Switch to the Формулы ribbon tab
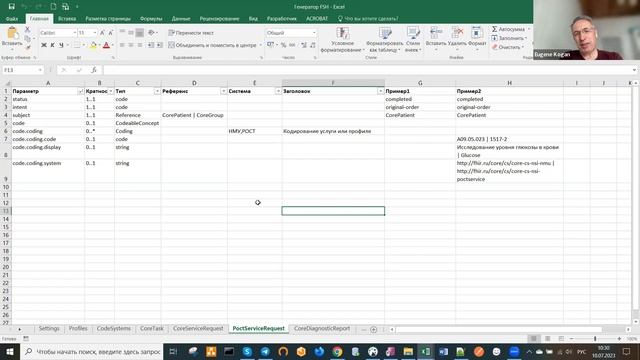 (151, 19)
